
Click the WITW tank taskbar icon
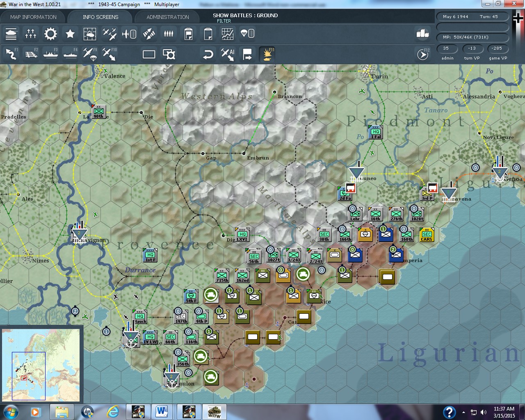pos(215,411)
